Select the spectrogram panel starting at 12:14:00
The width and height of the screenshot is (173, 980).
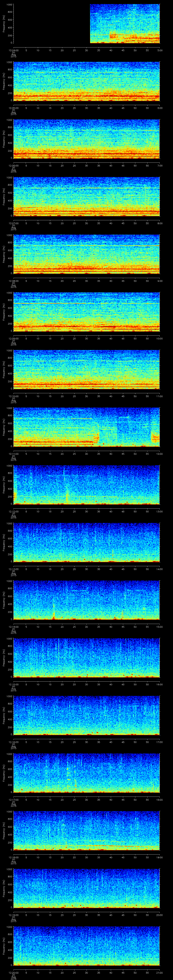click(87, 600)
